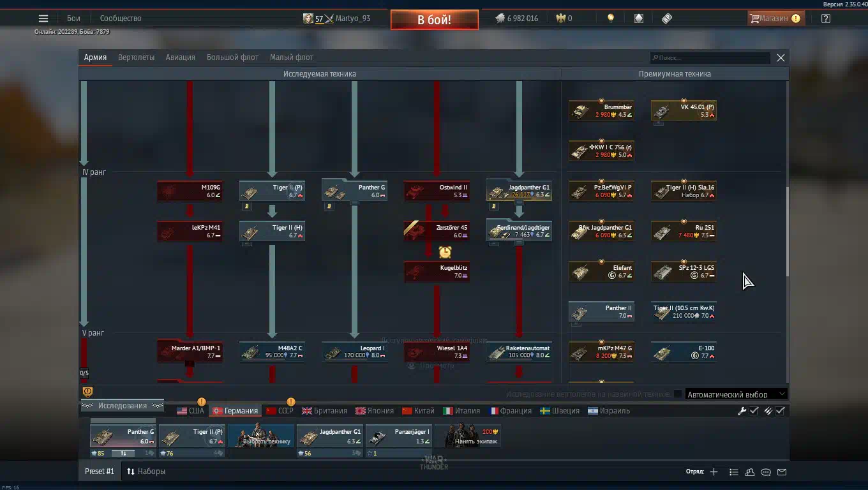This screenshot has width=868, height=490.
Task: Click the В бой! battle button
Action: (x=435, y=20)
